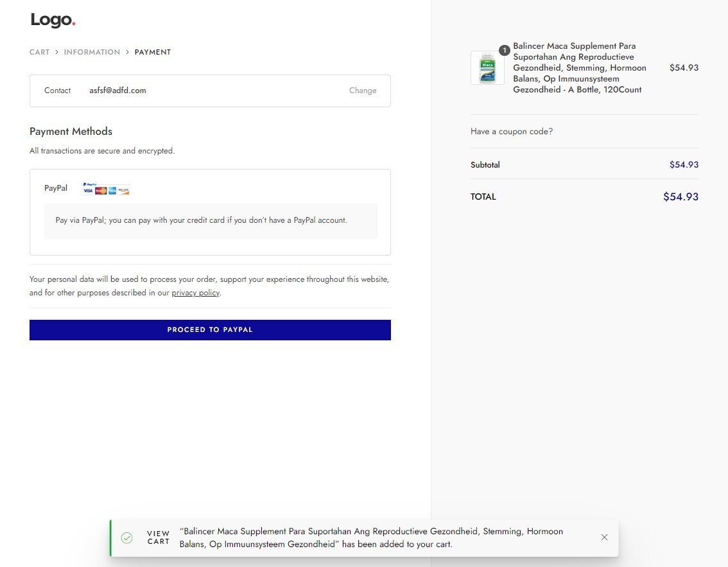Expand Have a coupon code?
This screenshot has width=728, height=567.
pos(512,132)
